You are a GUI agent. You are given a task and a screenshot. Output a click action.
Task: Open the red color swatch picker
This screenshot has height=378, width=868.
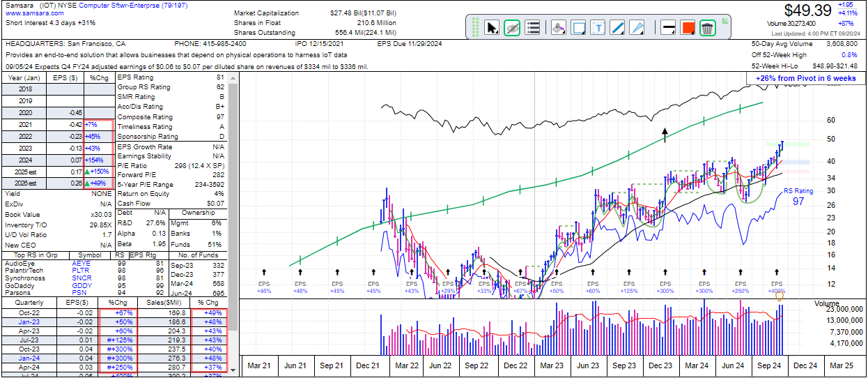pos(688,28)
